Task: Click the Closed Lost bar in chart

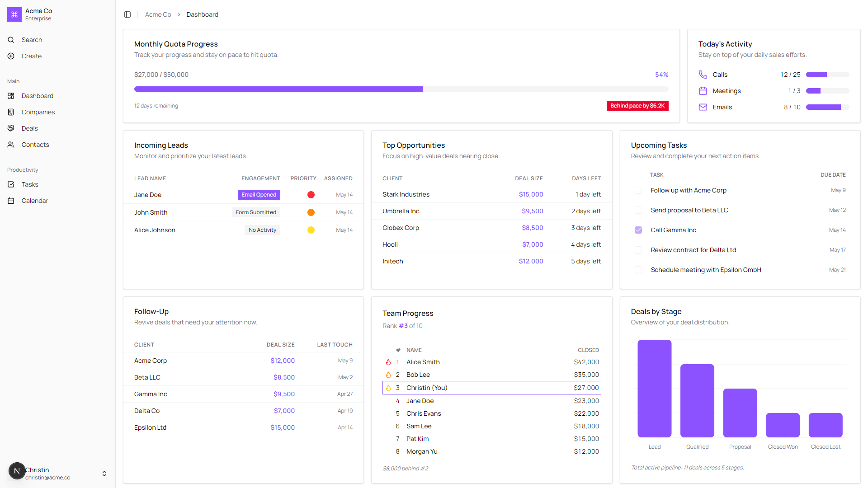Action: pyautogui.click(x=826, y=425)
